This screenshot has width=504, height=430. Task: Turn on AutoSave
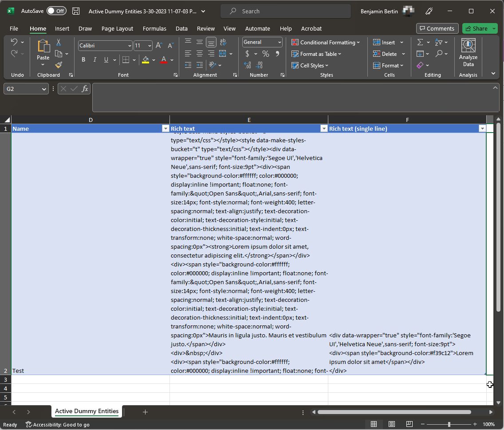tap(56, 11)
